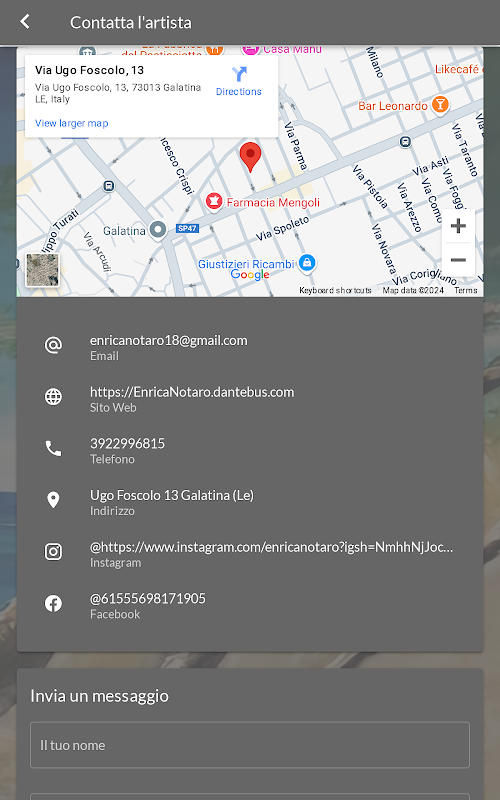Image resolution: width=500 pixels, height=800 pixels.
Task: Click the Google logo on map
Action: tap(250, 274)
